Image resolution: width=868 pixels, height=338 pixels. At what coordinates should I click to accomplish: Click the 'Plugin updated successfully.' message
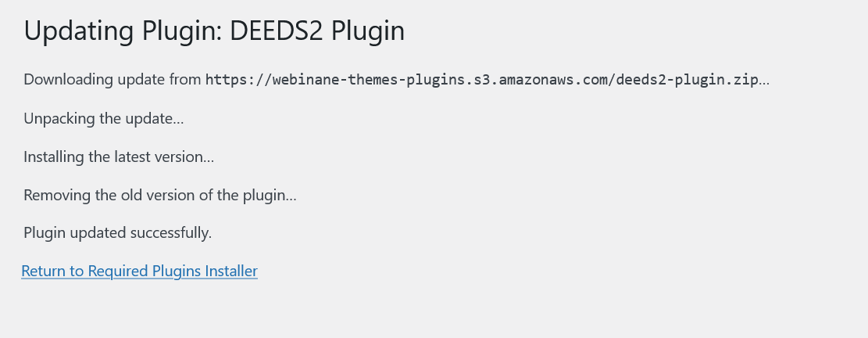tap(118, 232)
